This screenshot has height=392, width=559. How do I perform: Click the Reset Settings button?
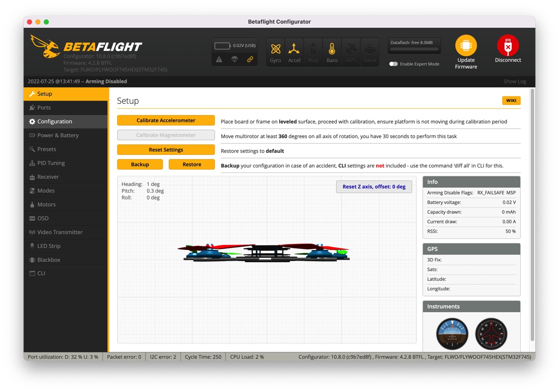pyautogui.click(x=166, y=149)
